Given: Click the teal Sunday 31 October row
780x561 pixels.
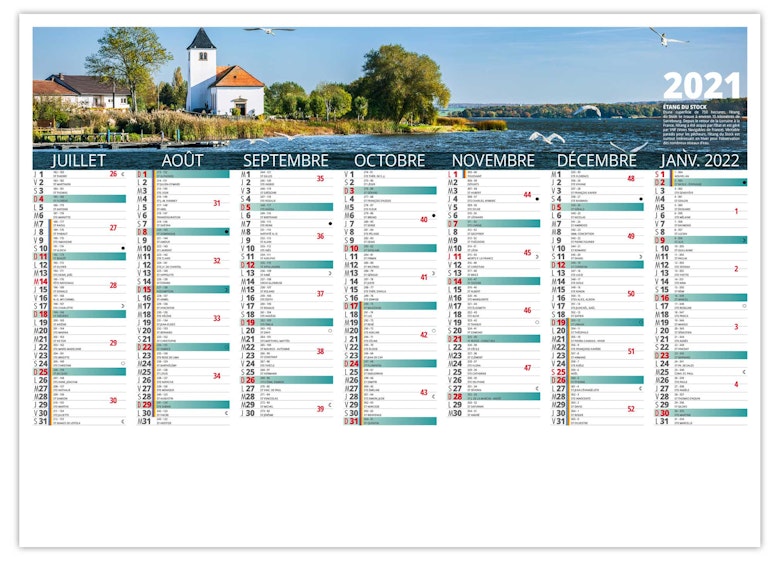Looking at the screenshot, I should click(x=391, y=421).
